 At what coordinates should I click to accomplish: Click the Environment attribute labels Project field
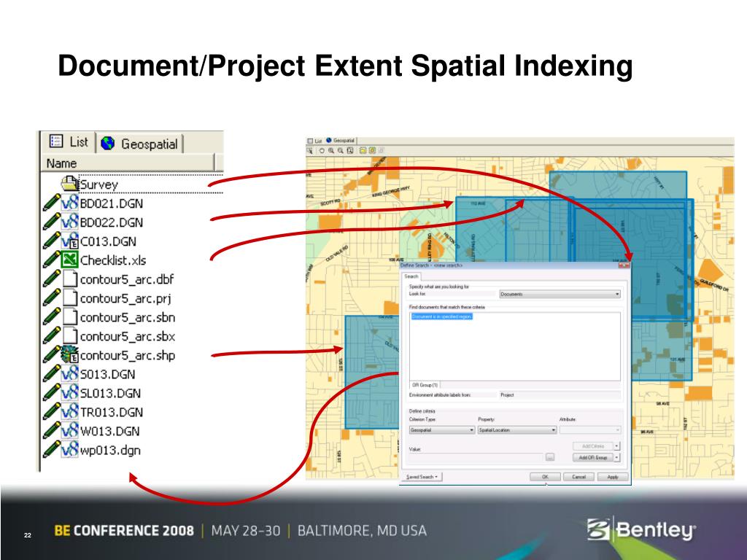[560, 394]
